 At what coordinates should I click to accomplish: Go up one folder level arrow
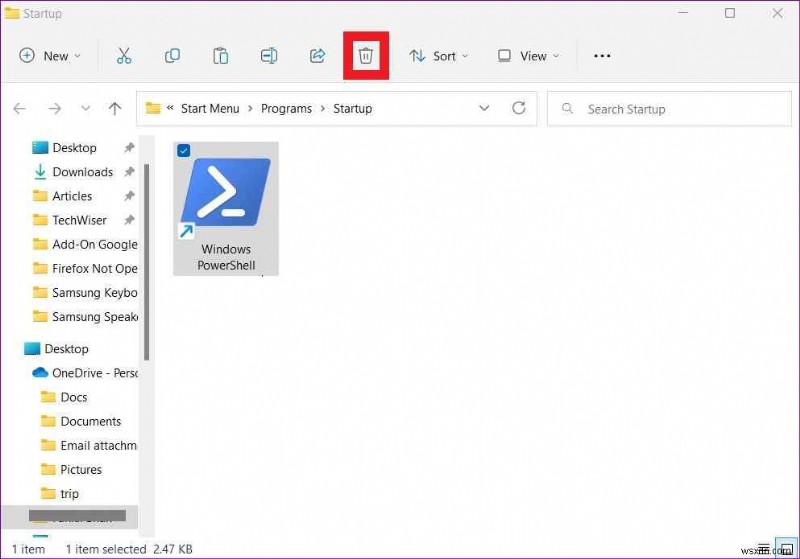[115, 108]
